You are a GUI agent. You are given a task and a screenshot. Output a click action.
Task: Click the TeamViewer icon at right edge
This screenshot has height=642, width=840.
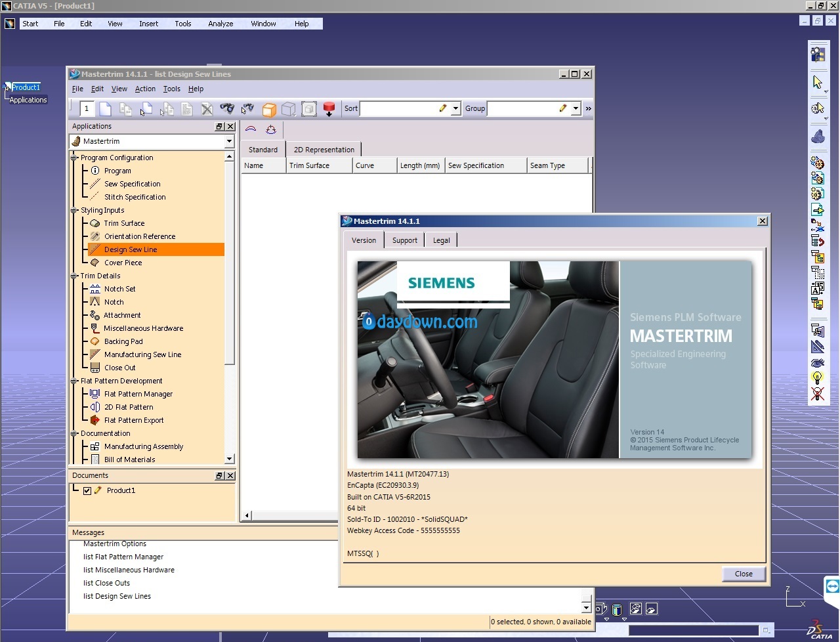[832, 586]
